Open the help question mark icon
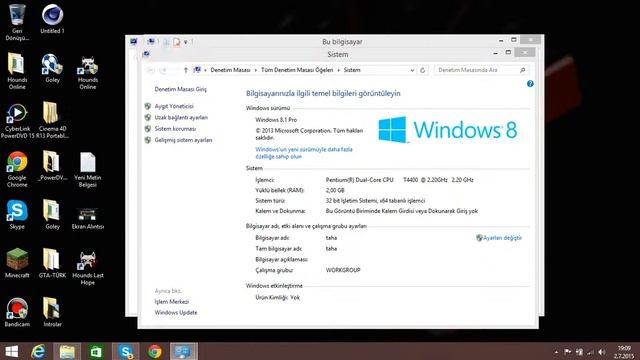This screenshot has width=640, height=360. pos(530,84)
